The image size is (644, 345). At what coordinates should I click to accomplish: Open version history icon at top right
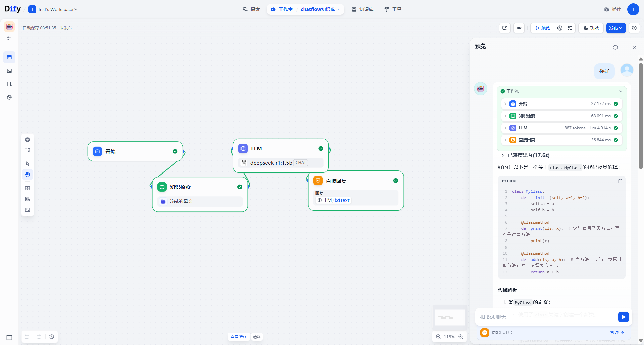click(634, 28)
